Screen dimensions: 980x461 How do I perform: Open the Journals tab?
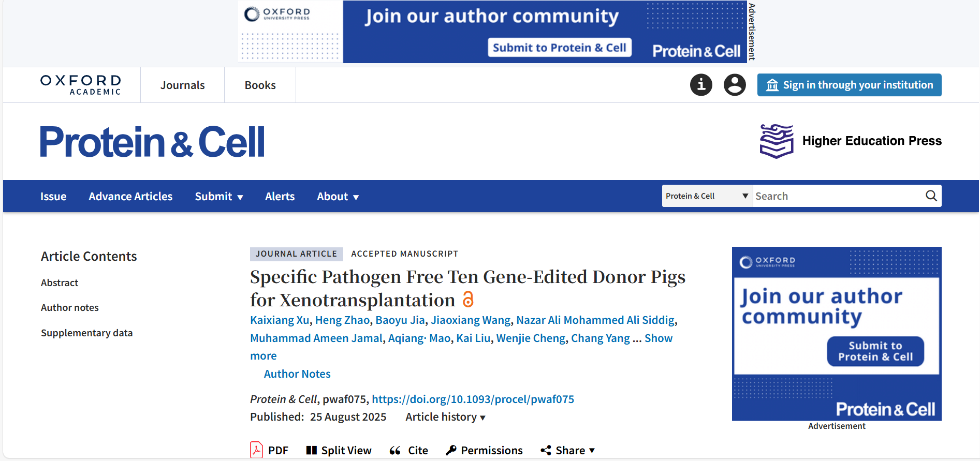(x=182, y=85)
